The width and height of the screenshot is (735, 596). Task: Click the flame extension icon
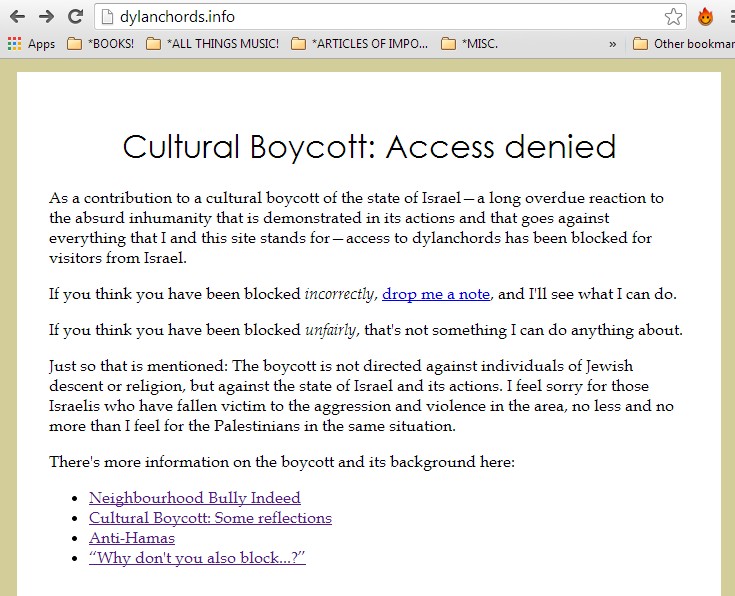tap(705, 17)
